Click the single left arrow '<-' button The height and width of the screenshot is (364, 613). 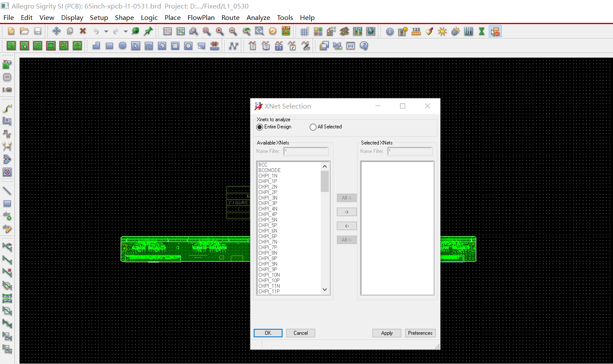347,226
